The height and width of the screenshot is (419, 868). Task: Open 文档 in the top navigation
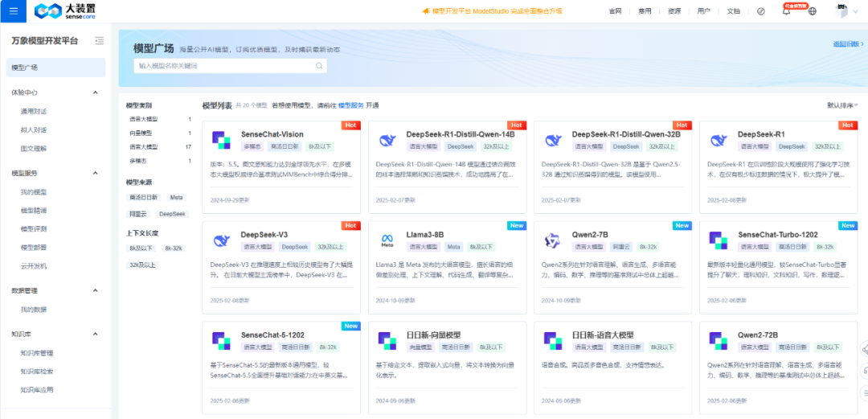[x=733, y=11]
